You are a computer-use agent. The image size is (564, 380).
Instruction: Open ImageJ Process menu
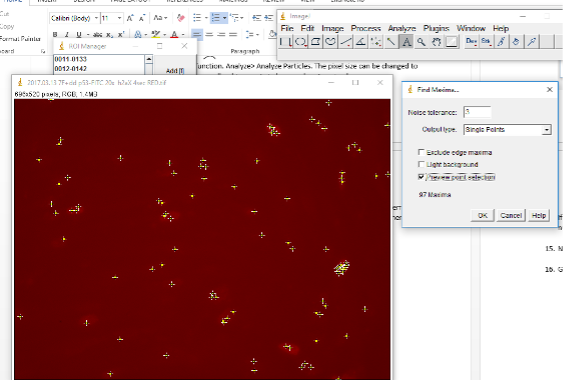click(366, 28)
